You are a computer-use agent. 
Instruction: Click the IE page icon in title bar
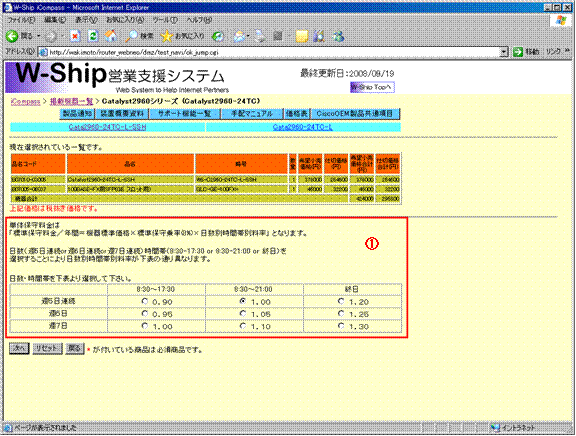7,7
